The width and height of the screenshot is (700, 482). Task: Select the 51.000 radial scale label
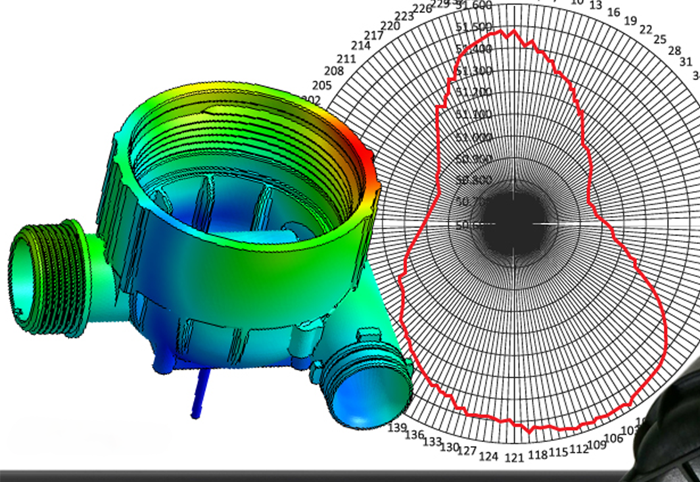coord(474,137)
